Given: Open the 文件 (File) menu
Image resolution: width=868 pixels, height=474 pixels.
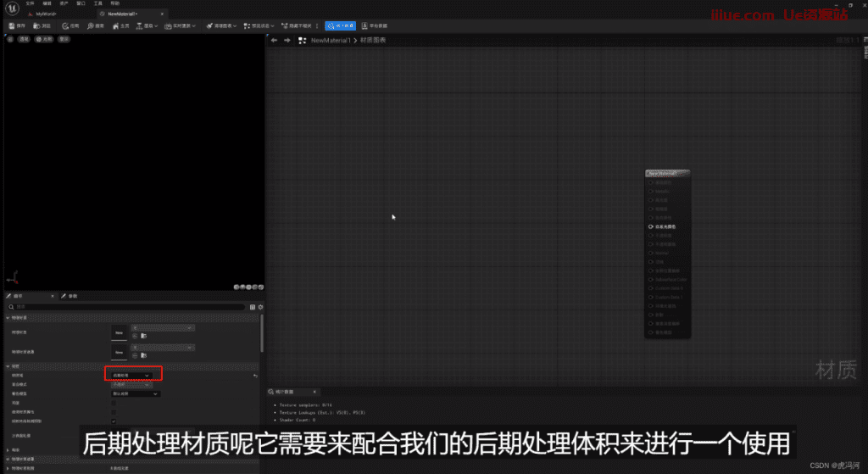Looking at the screenshot, I should tap(30, 3).
